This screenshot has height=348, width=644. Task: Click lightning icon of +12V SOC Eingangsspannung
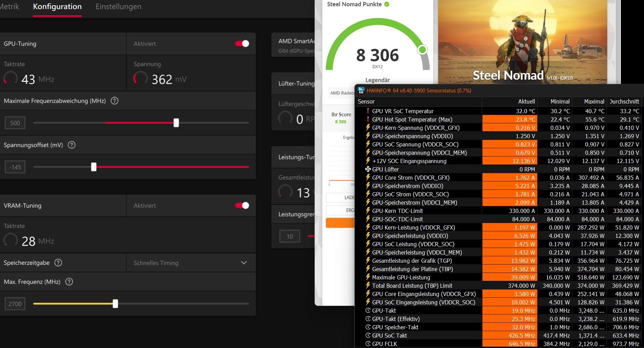point(368,161)
